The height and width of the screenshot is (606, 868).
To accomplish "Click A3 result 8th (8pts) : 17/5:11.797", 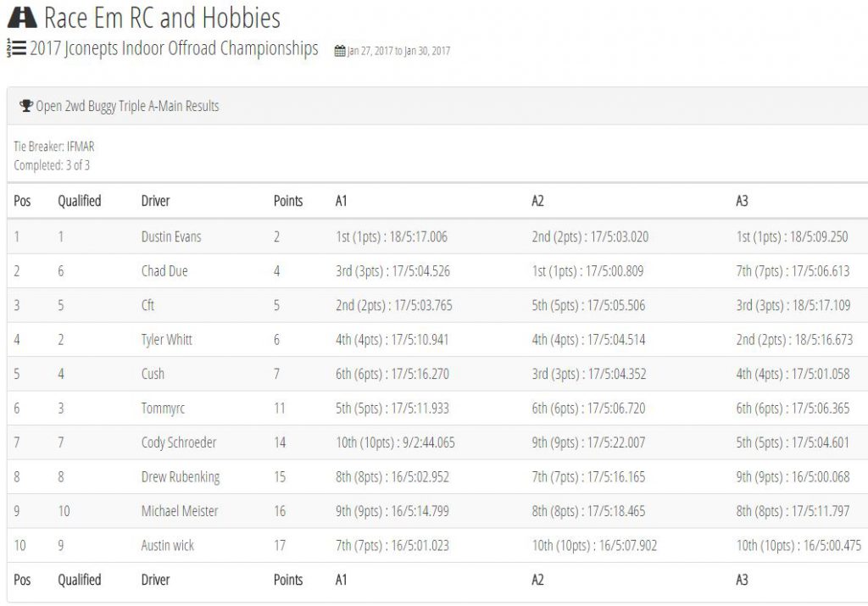I will point(793,511).
